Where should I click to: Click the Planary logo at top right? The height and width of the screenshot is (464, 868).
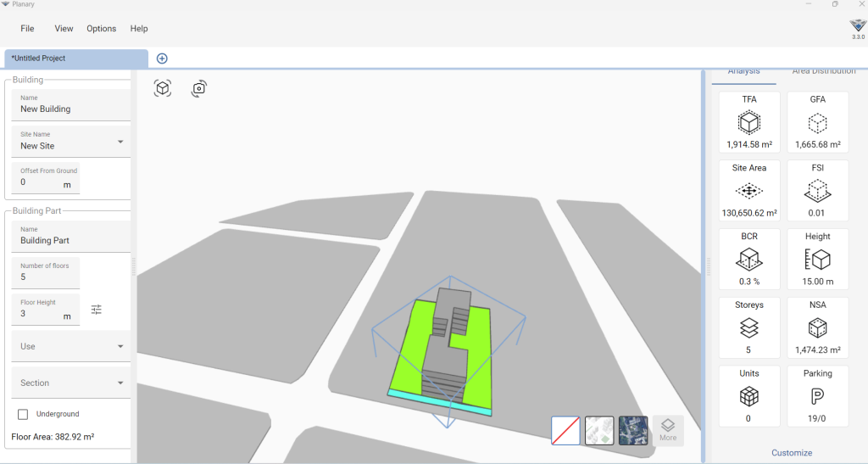pos(858,25)
